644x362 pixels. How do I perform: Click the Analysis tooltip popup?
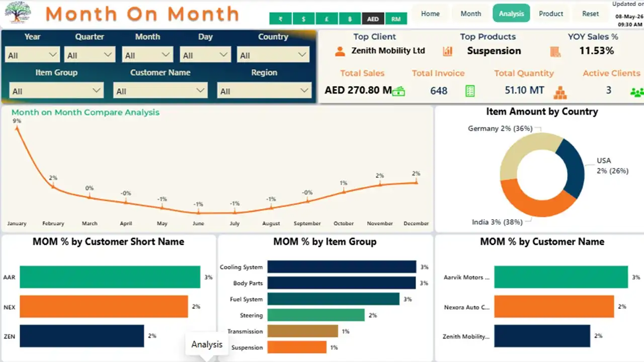pos(207,344)
